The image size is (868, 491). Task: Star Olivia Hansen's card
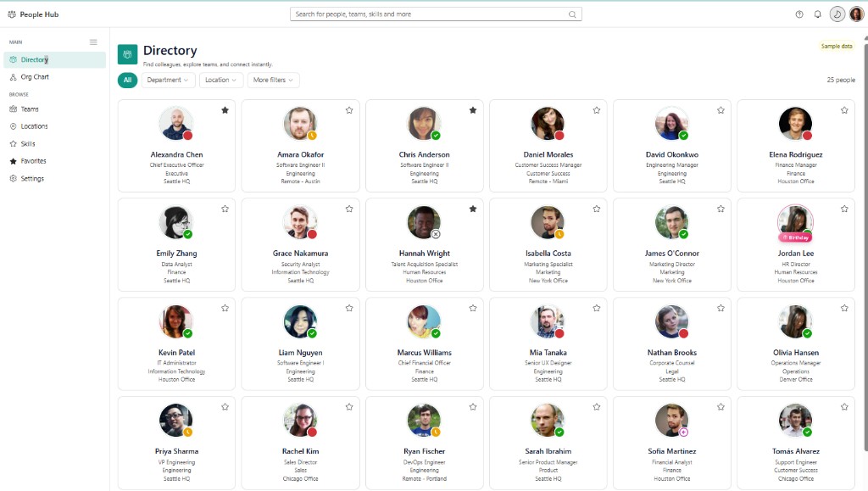pyautogui.click(x=844, y=308)
